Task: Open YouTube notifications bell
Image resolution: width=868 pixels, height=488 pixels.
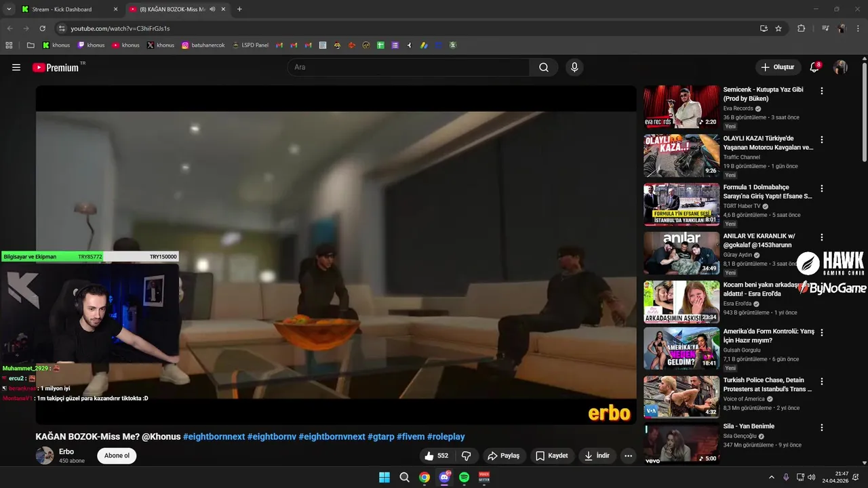Action: point(814,67)
